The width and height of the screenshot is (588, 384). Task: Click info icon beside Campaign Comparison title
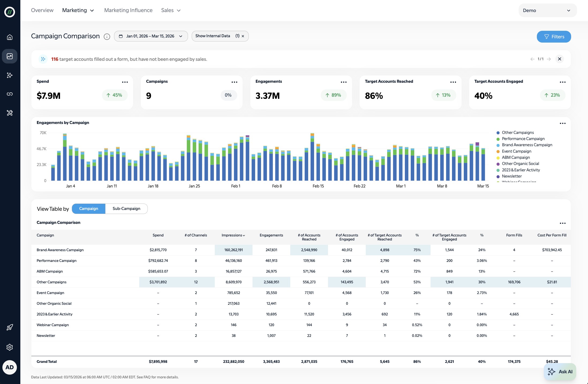click(107, 37)
